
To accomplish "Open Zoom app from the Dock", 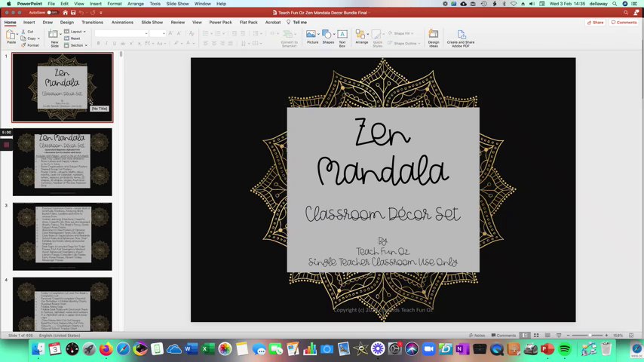I will coord(428,349).
